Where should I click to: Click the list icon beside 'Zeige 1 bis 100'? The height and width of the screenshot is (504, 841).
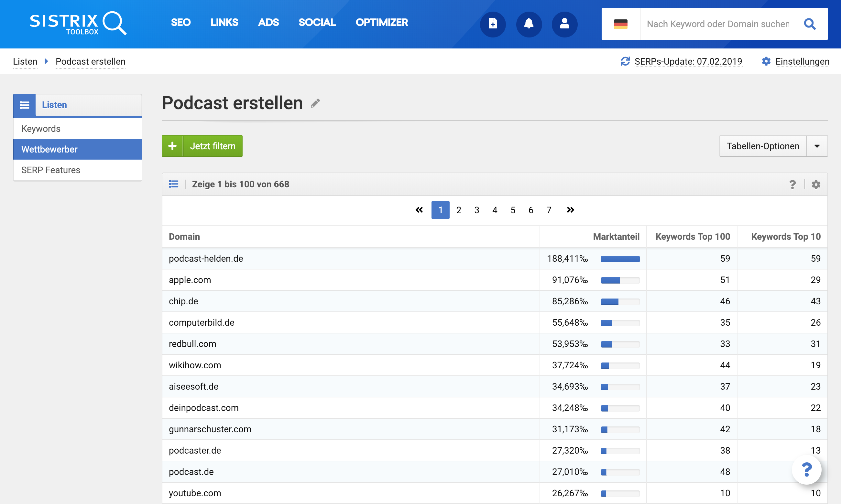[x=174, y=184]
